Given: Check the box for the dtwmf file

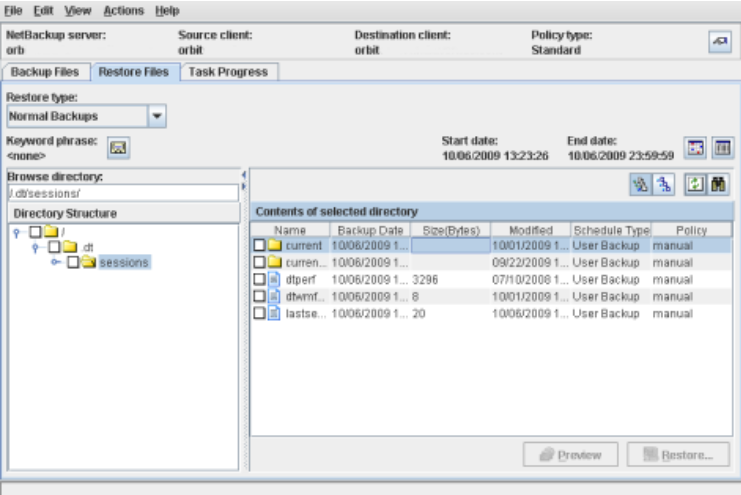Looking at the screenshot, I should 259,296.
